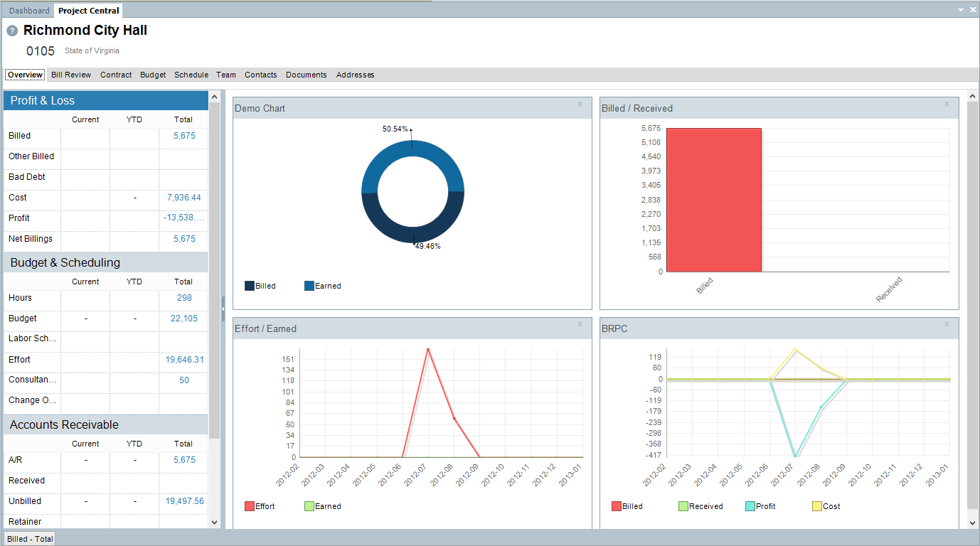Click the Unbilled total 19,497.56 link
Viewport: 980px width, 546px height.
pos(185,501)
